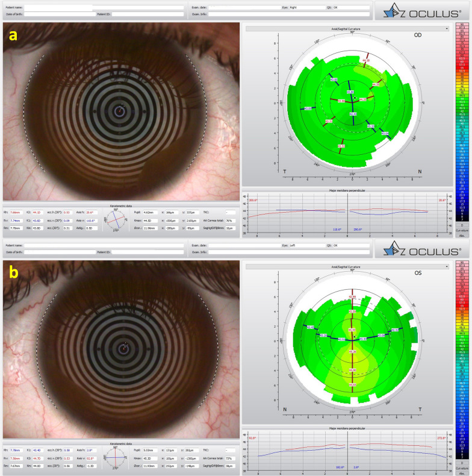472x476 pixels.
Task: Click the yellow 'a' label marker
Action: pyautogui.click(x=13, y=37)
